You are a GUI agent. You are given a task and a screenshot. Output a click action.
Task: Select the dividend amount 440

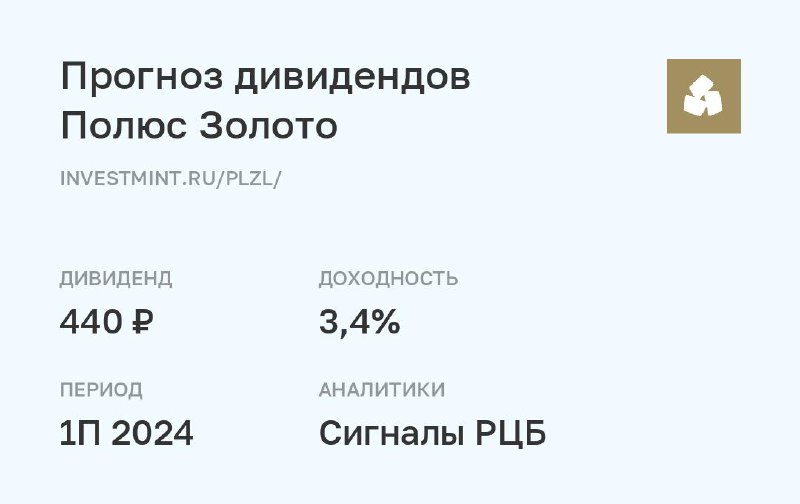(90, 323)
